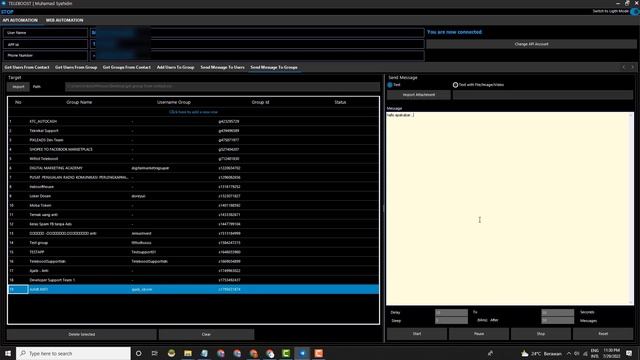Click the Delay value field
The image size is (640, 360).
tap(451, 313)
